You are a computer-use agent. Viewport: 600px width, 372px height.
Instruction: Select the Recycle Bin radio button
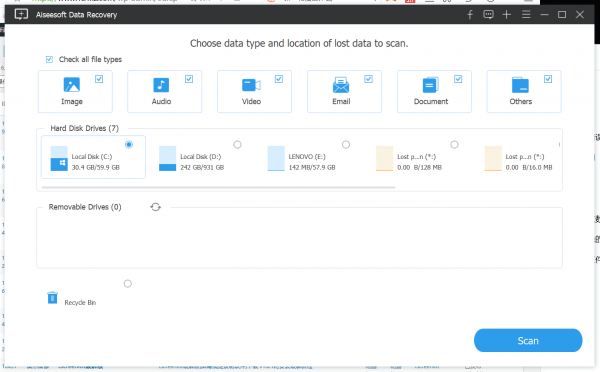[128, 284]
